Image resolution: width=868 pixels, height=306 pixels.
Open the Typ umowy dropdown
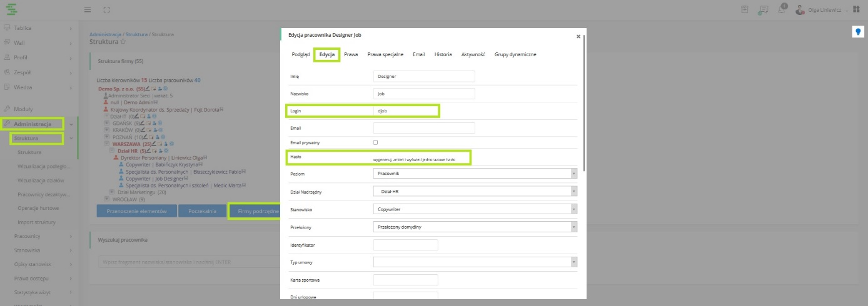(x=475, y=262)
